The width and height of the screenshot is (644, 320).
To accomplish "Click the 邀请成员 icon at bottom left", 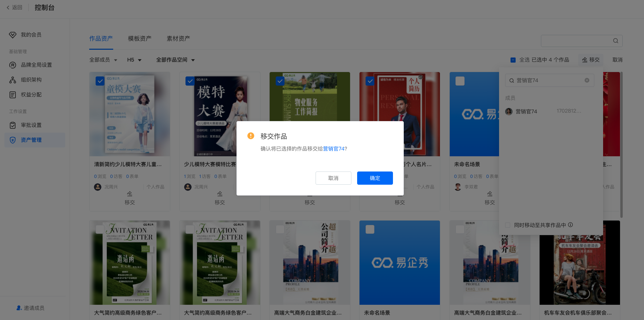I will (19, 308).
